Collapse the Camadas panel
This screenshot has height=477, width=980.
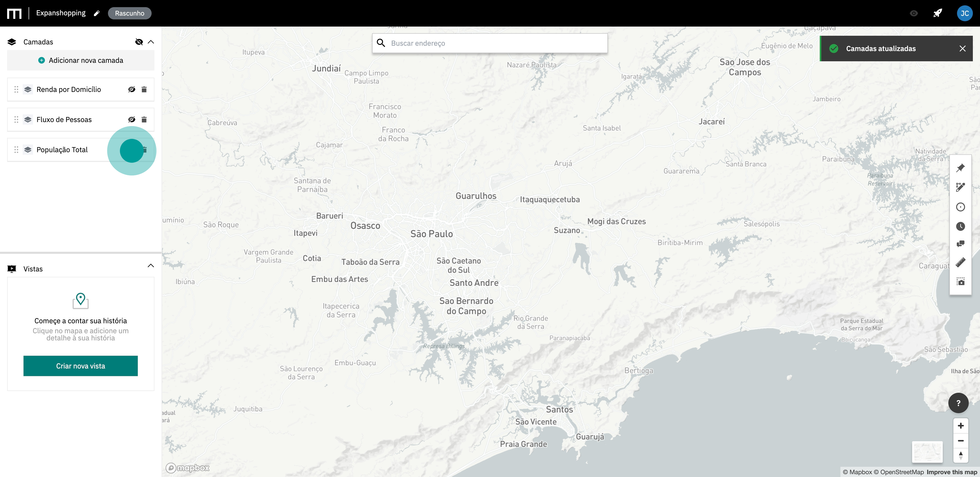[151, 42]
